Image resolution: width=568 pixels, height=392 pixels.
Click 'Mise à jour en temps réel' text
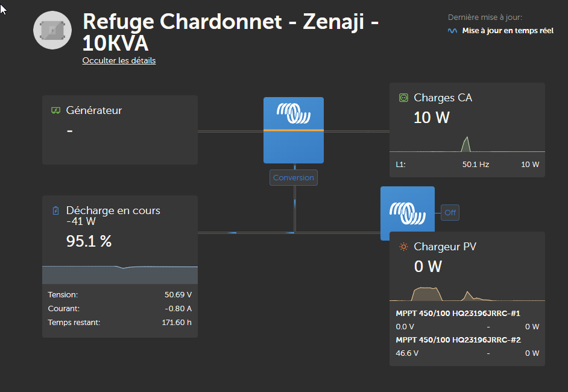click(x=508, y=31)
